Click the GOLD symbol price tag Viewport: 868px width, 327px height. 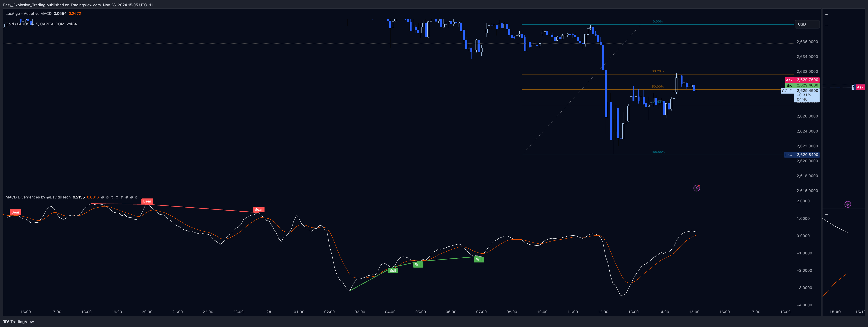coord(787,91)
